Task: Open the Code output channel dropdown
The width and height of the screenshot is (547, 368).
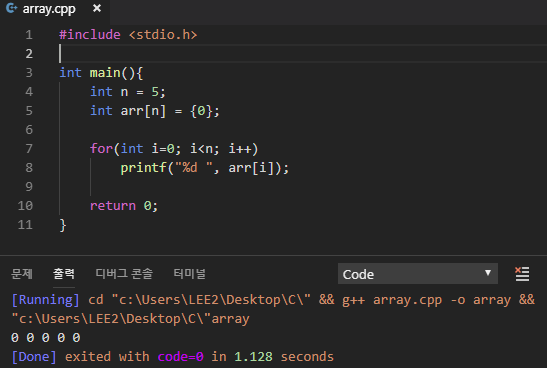Action: 418,274
